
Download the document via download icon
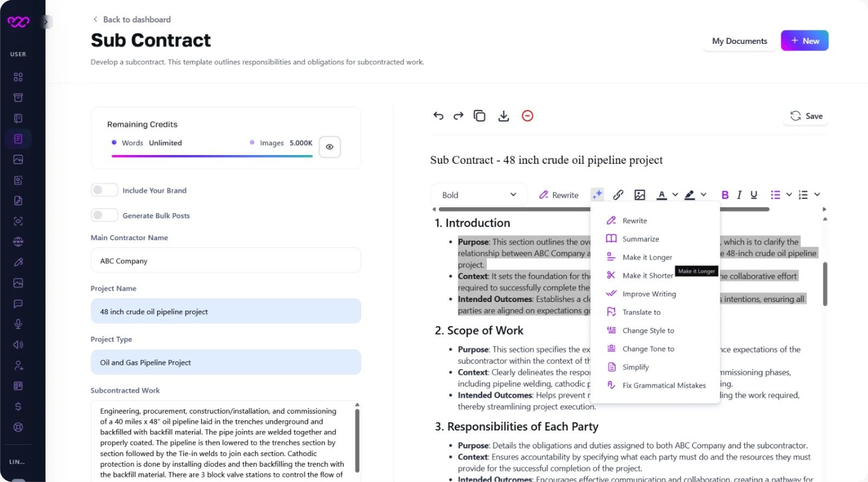[x=503, y=115]
